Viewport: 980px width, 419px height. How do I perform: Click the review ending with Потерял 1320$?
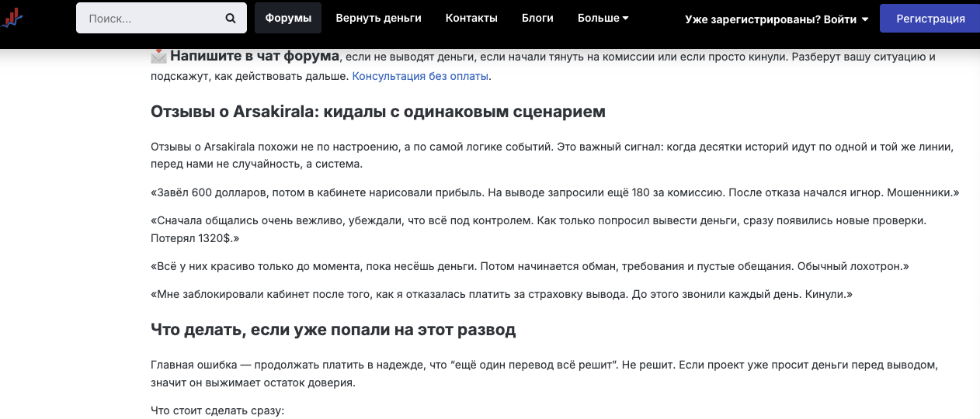[x=537, y=229]
